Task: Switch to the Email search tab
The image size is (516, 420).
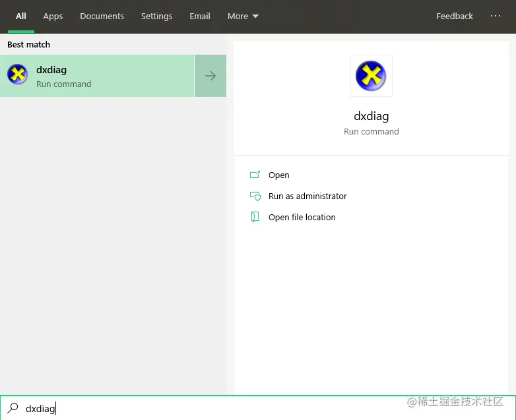Action: point(199,16)
